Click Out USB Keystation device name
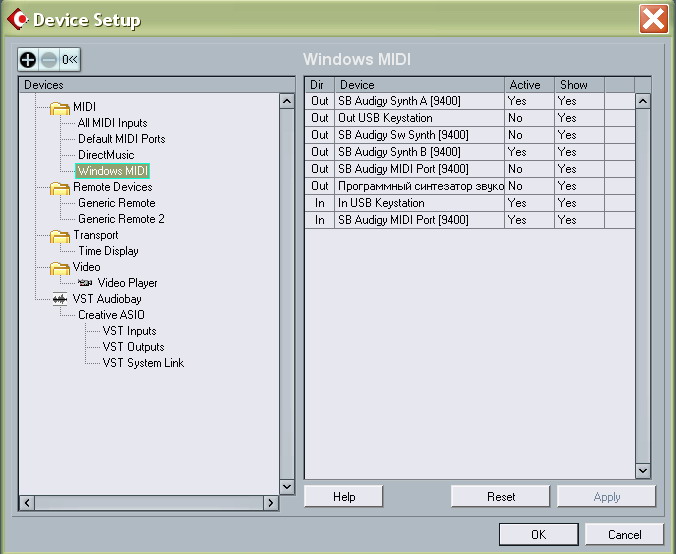Image resolution: width=676 pixels, height=554 pixels. [x=385, y=118]
